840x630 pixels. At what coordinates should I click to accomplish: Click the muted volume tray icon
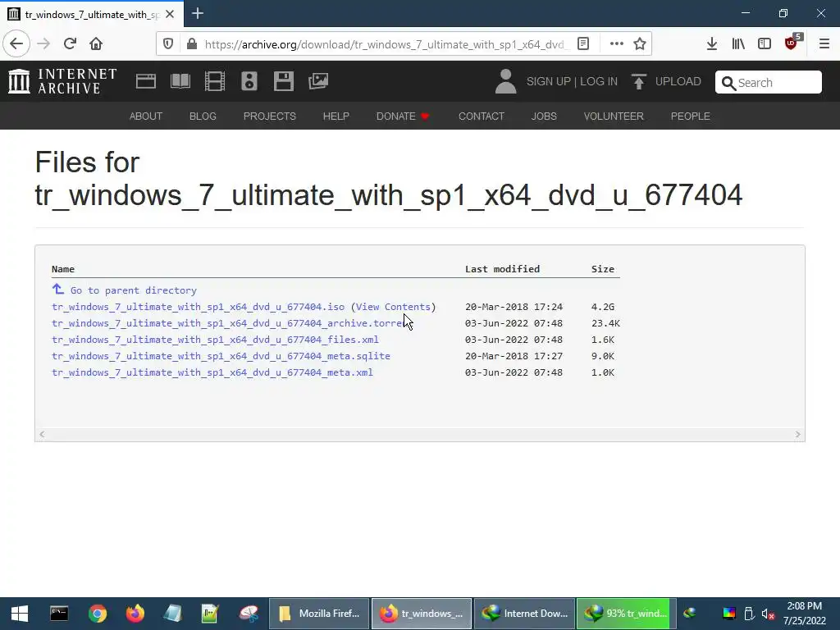point(768,614)
